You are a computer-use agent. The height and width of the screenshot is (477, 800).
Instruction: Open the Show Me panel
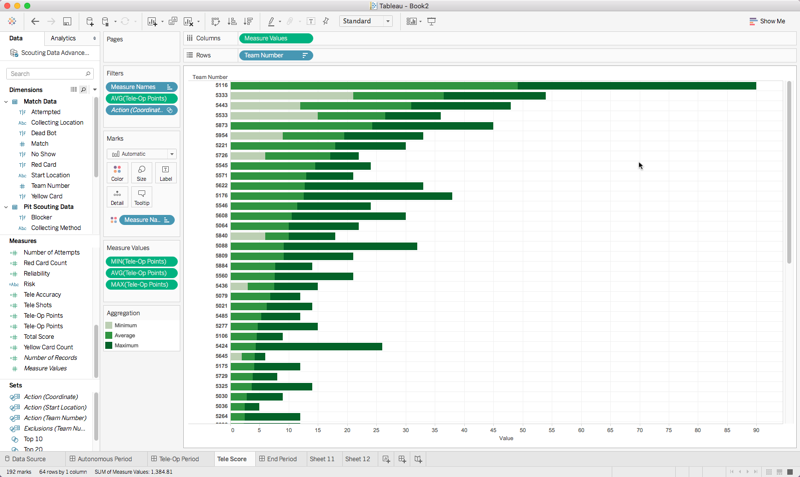click(767, 21)
